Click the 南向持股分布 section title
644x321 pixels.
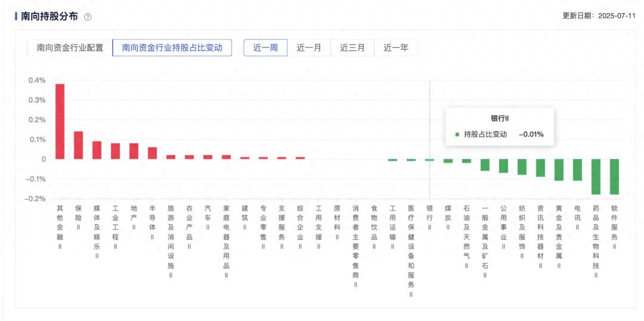[x=49, y=16]
